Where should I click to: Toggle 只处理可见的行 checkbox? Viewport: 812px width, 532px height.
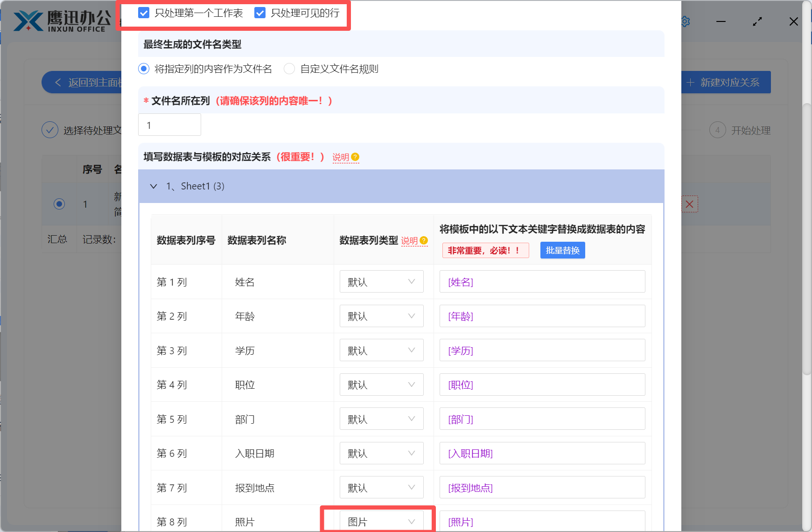(x=260, y=13)
